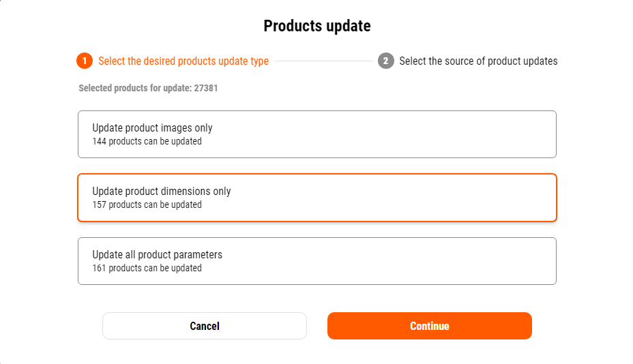Screen dimensions: 633x364
Task: Click the orange step 1 circle
Action: pyautogui.click(x=85, y=61)
